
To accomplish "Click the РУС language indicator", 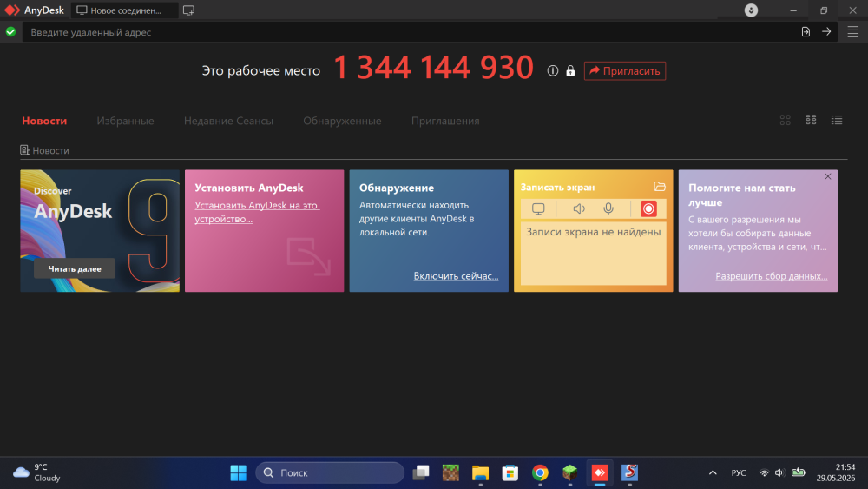I will 739,473.
